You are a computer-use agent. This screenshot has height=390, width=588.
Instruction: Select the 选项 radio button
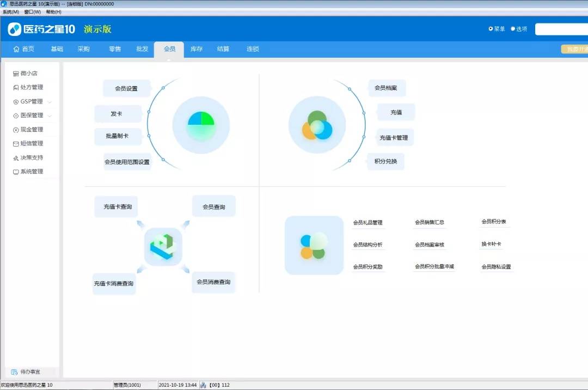pos(513,29)
